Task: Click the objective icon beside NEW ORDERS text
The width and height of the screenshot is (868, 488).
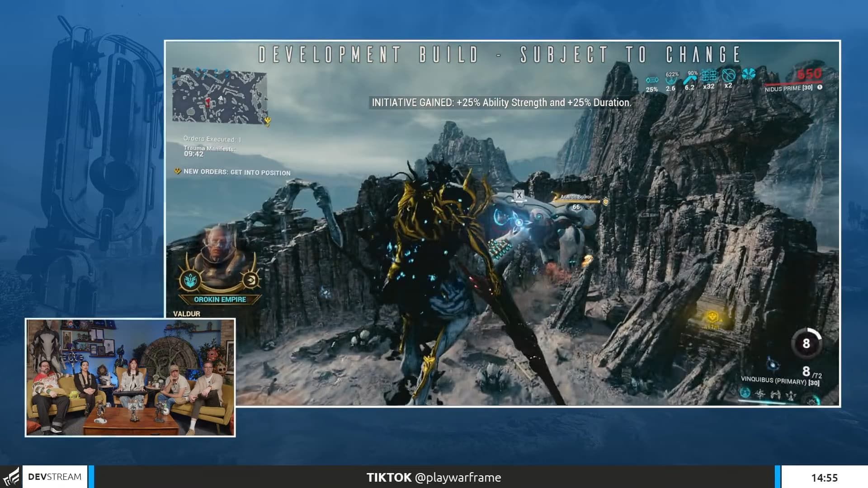Action: [178, 173]
